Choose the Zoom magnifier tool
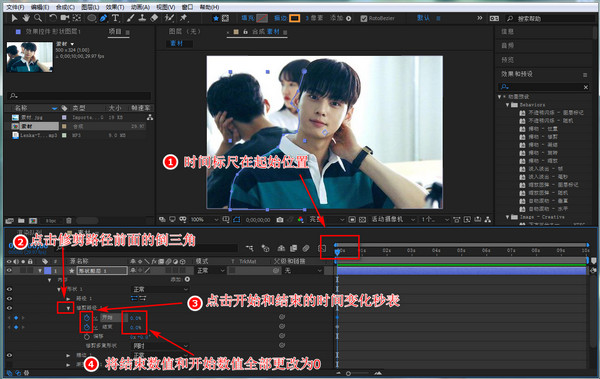The width and height of the screenshot is (600, 379). [38, 18]
